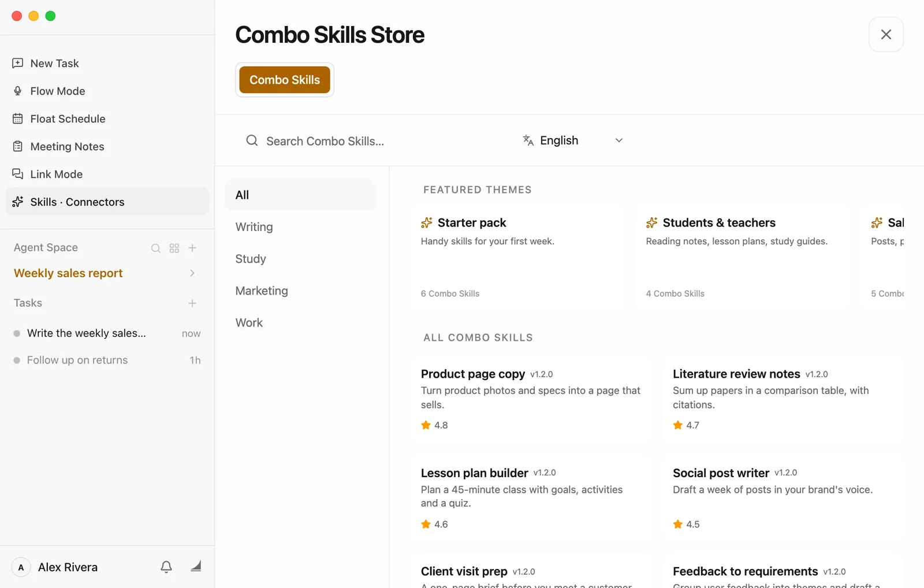This screenshot has width=924, height=588.
Task: Click the Link Mode chat icon
Action: pyautogui.click(x=18, y=174)
